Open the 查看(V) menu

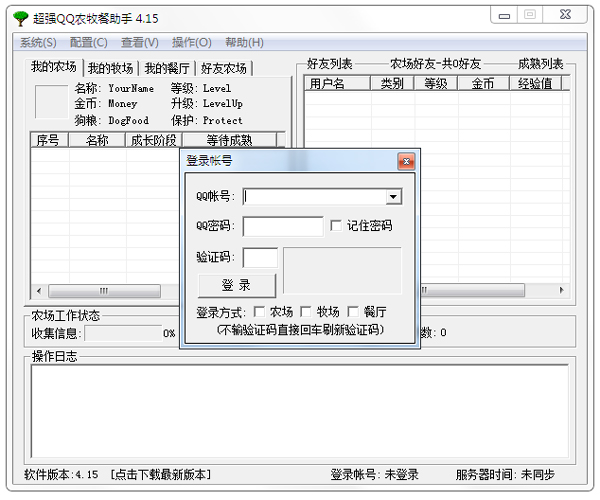tap(140, 42)
